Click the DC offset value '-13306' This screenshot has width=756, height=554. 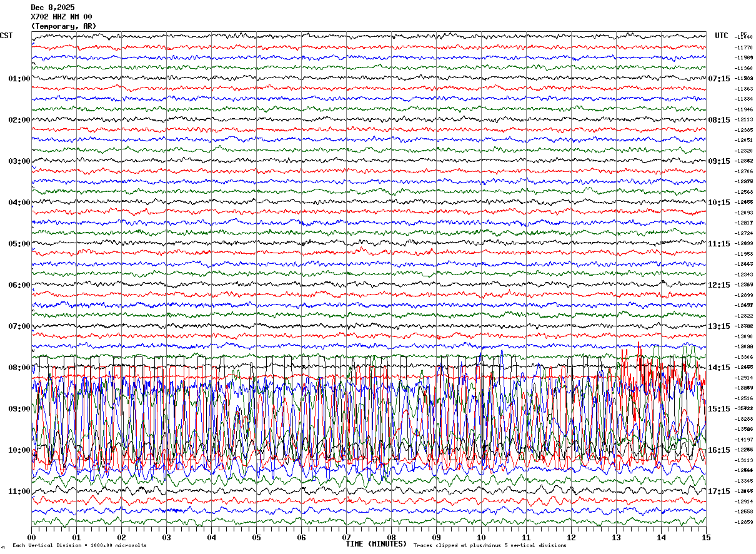pos(744,358)
